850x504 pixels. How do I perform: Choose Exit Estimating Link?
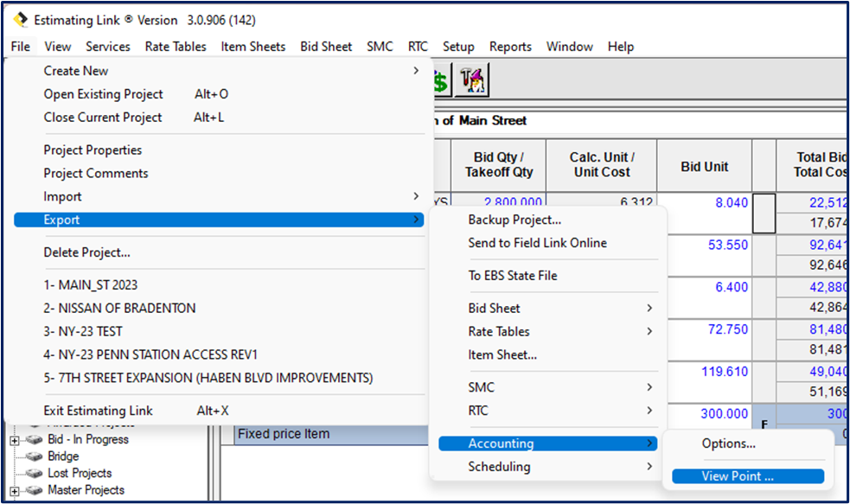(219, 411)
